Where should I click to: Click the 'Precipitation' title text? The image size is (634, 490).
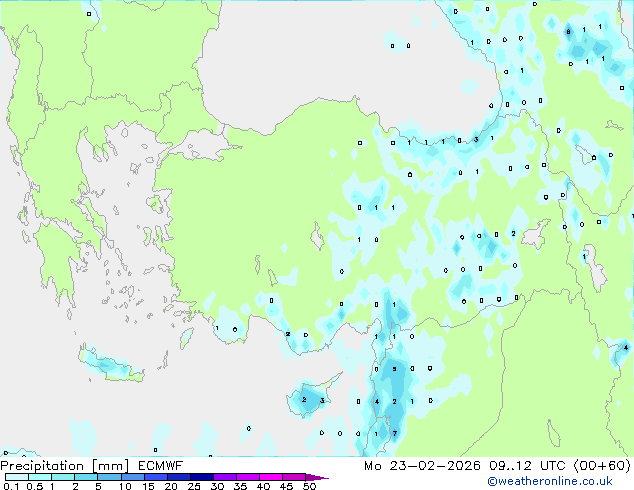(42, 466)
